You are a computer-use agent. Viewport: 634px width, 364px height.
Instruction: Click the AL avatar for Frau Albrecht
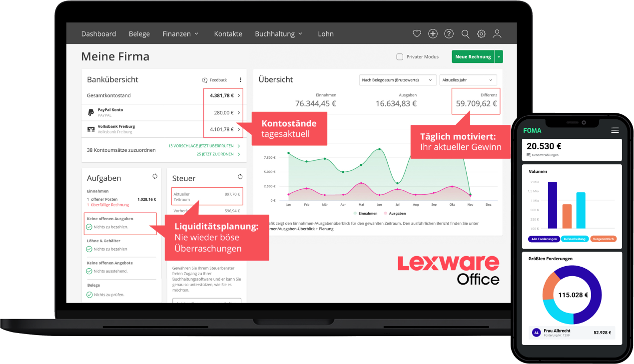click(x=537, y=333)
